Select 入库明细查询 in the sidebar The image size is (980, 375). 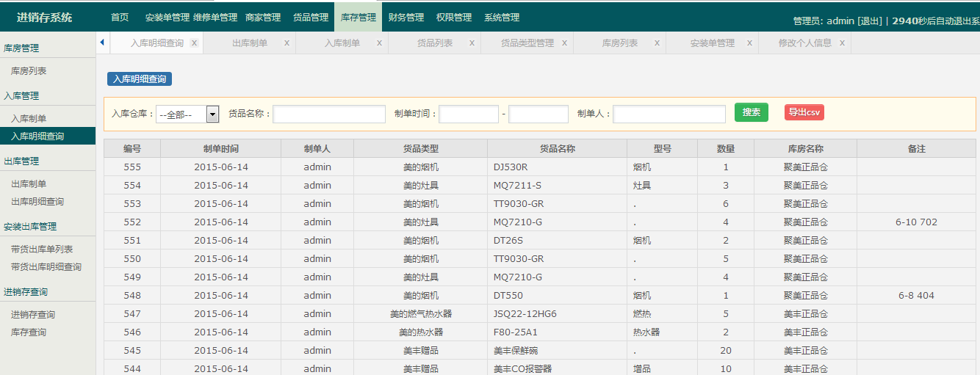click(x=48, y=136)
